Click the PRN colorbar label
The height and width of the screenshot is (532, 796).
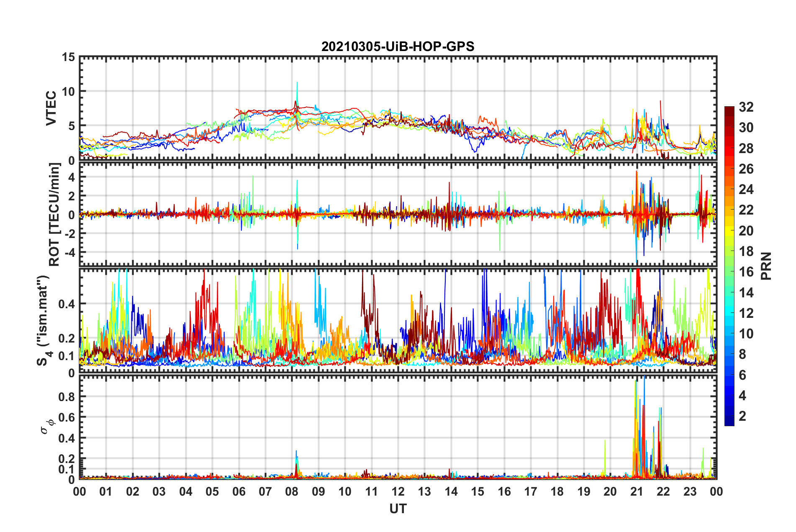(766, 266)
